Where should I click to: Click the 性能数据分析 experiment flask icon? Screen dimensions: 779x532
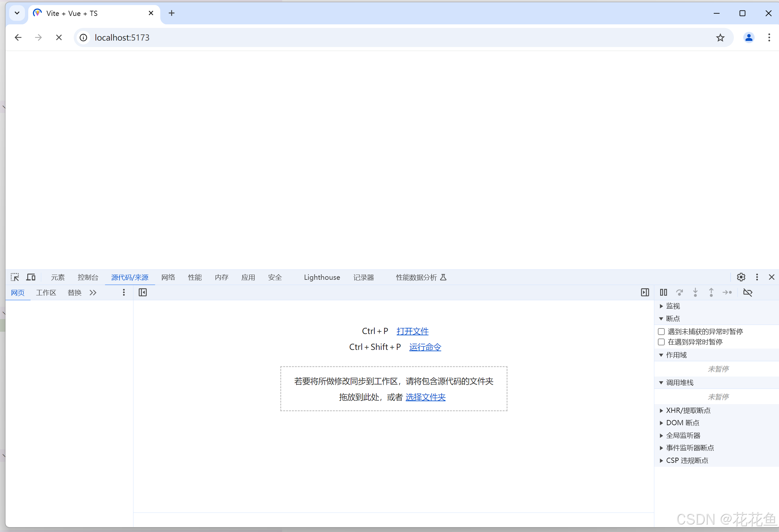(x=443, y=278)
